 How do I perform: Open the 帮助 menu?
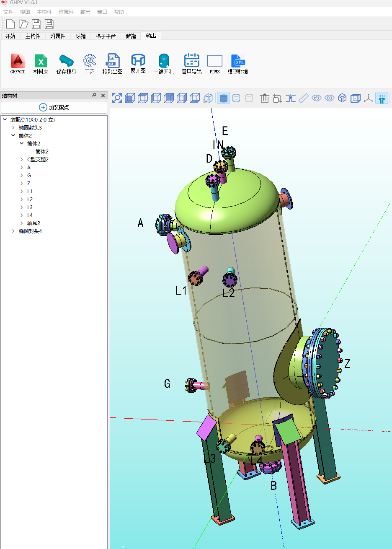[119, 12]
